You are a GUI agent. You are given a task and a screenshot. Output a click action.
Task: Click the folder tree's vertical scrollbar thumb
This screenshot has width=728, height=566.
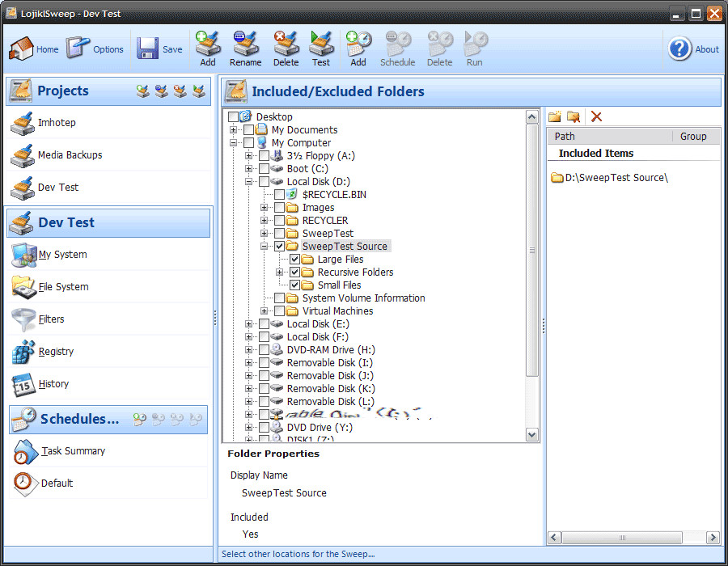(532, 251)
